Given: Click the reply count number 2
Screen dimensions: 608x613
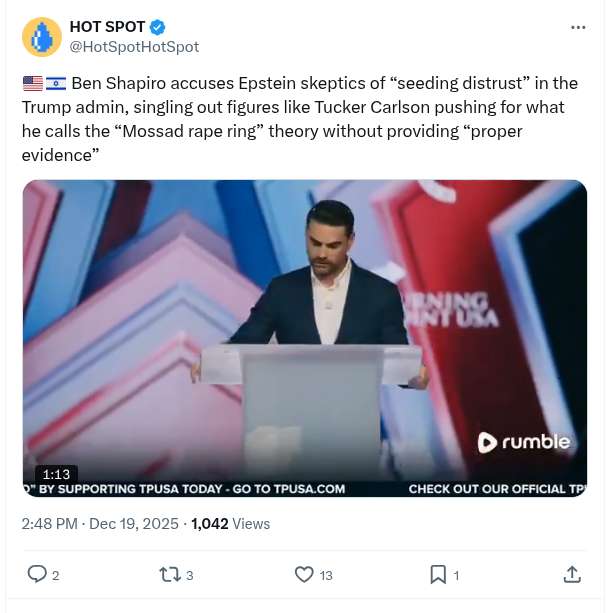Looking at the screenshot, I should [x=56, y=575].
